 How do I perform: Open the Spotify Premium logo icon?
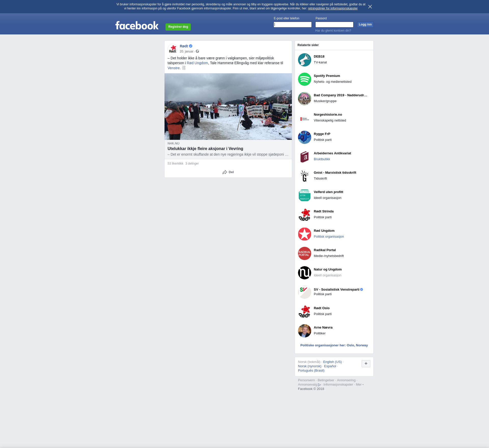305,79
